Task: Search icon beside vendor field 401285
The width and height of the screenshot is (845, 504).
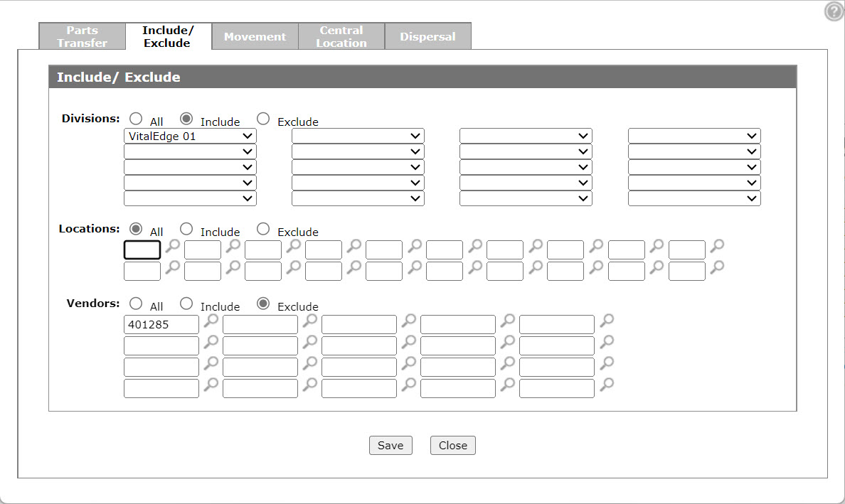Action: pyautogui.click(x=211, y=321)
